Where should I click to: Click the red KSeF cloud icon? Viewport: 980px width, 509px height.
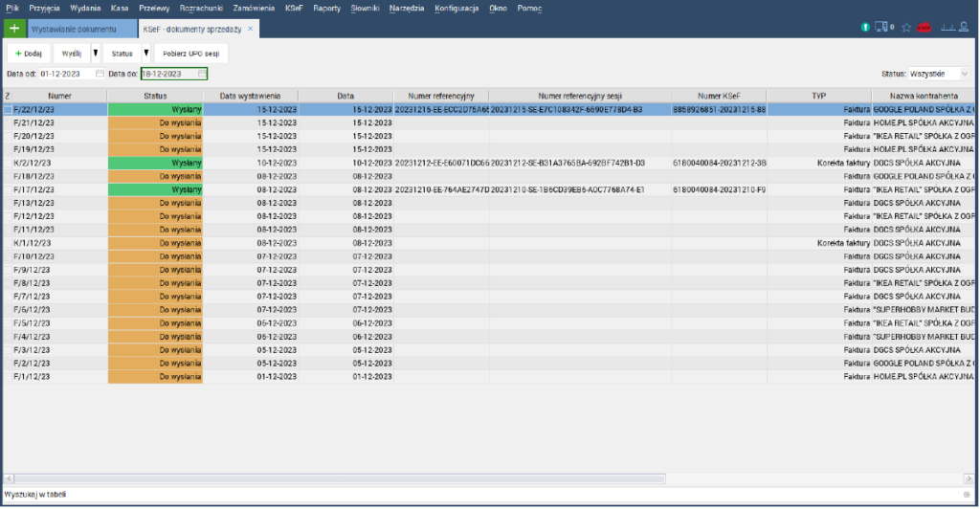925,28
